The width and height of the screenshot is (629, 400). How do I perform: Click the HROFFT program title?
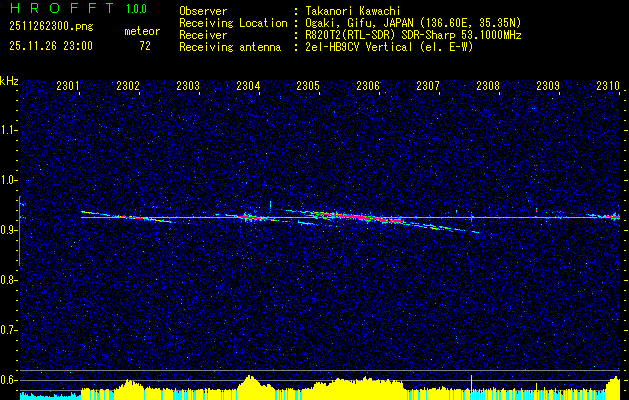click(x=62, y=8)
